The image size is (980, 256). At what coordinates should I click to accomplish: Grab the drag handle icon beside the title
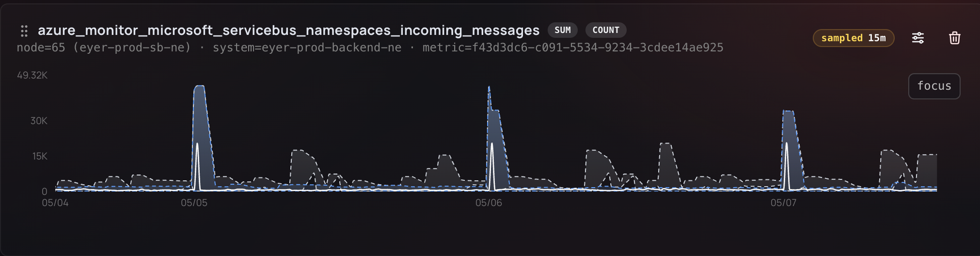click(24, 31)
